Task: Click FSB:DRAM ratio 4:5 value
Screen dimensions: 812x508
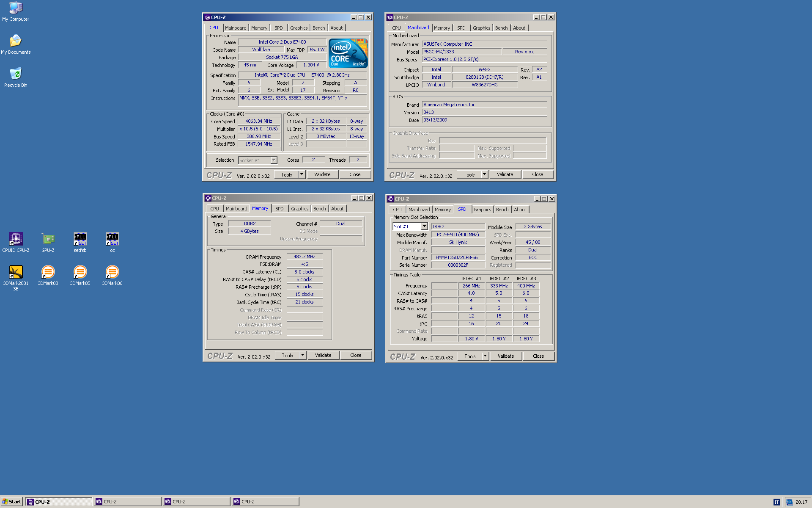Action: tap(304, 264)
